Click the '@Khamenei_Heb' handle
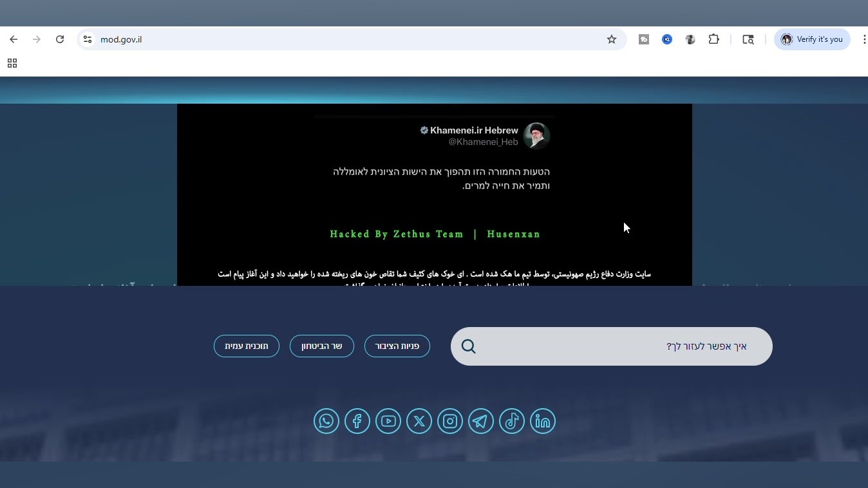The height and width of the screenshot is (488, 868). (484, 142)
